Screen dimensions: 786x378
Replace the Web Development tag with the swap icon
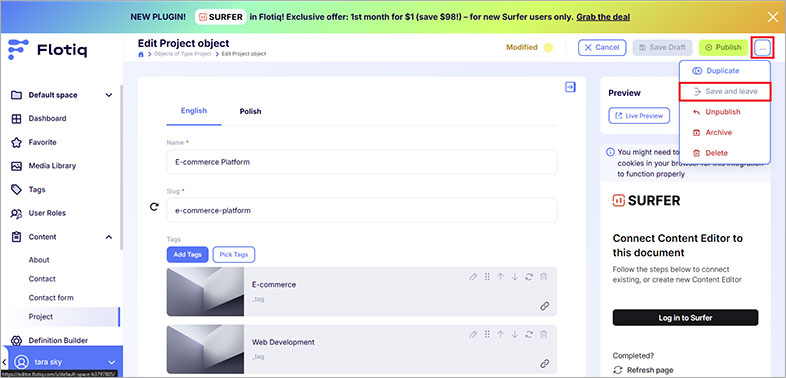point(529,334)
